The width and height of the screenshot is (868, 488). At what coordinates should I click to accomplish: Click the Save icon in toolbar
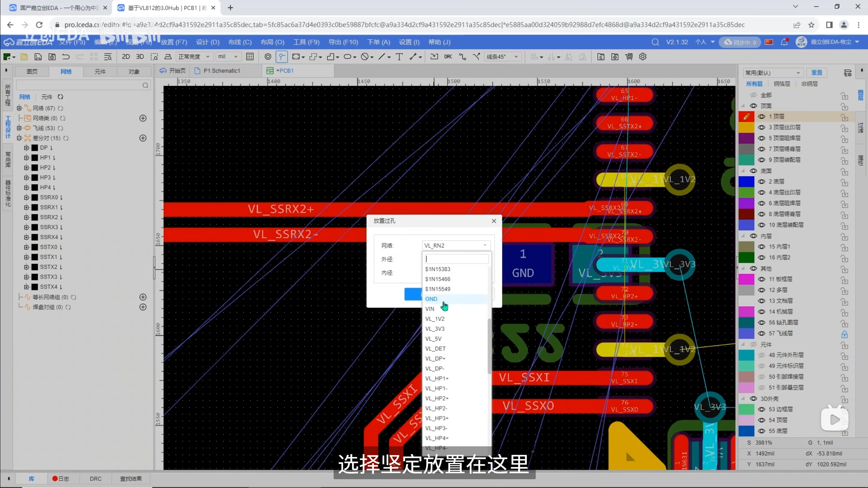click(x=38, y=57)
